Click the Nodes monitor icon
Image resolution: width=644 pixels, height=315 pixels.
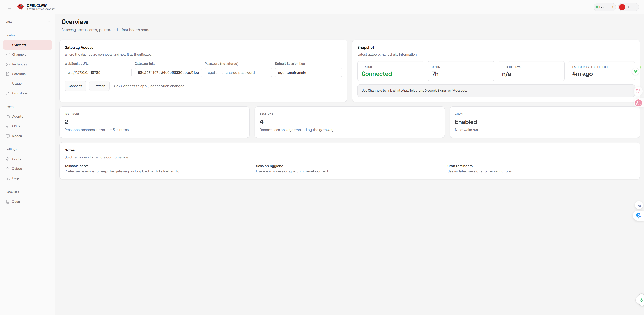pos(8,136)
